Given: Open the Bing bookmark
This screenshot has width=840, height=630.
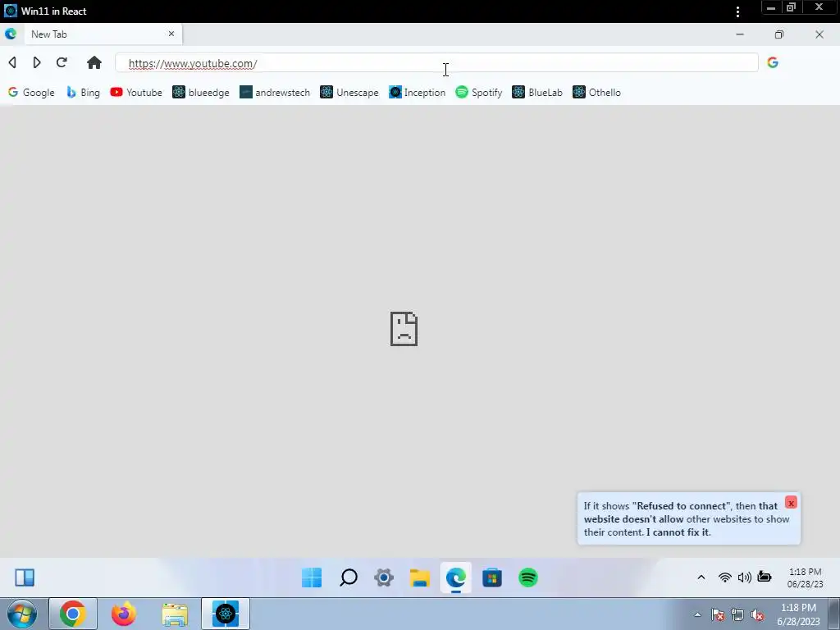Looking at the screenshot, I should (83, 92).
